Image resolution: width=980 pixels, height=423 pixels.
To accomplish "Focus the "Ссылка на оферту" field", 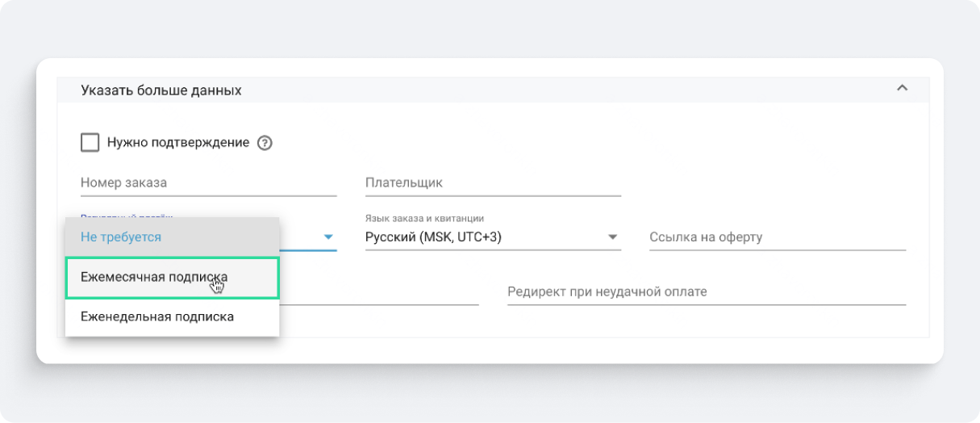I will click(777, 237).
